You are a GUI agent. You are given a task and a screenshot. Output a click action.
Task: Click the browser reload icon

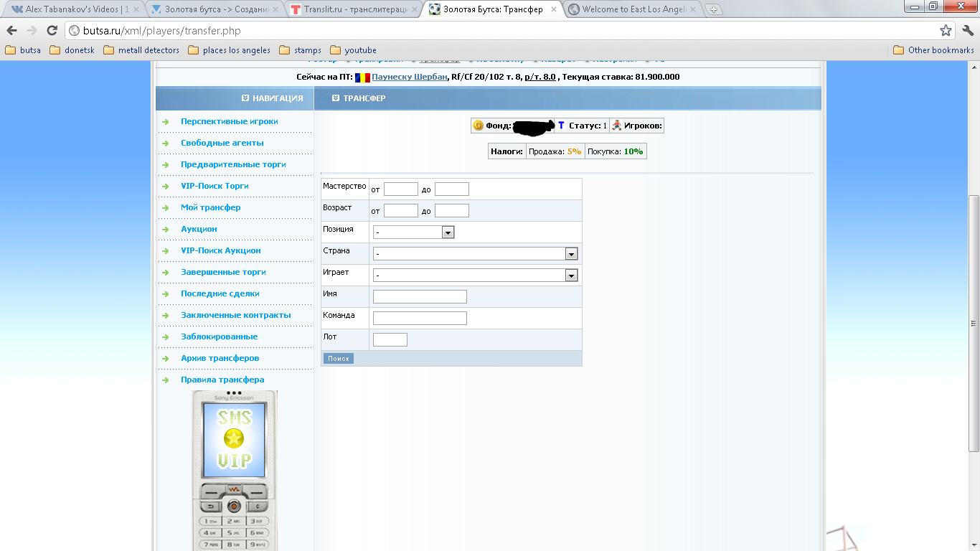pyautogui.click(x=52, y=31)
